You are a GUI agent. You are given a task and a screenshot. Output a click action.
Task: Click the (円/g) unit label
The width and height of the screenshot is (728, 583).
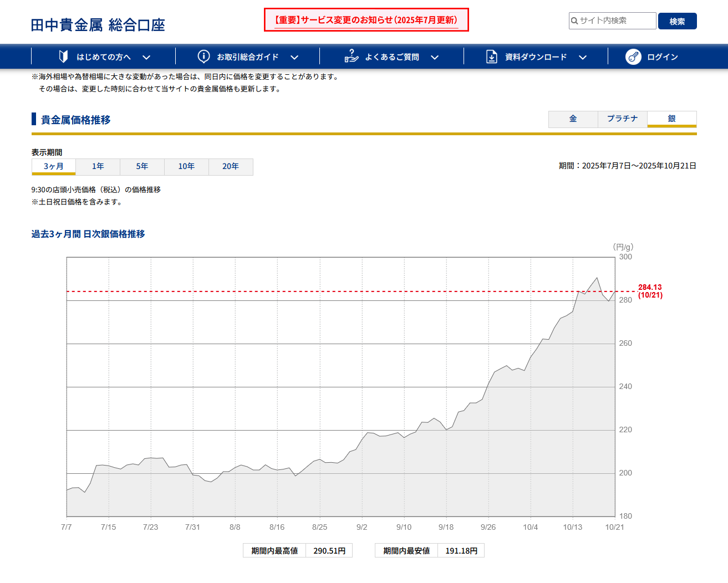623,247
